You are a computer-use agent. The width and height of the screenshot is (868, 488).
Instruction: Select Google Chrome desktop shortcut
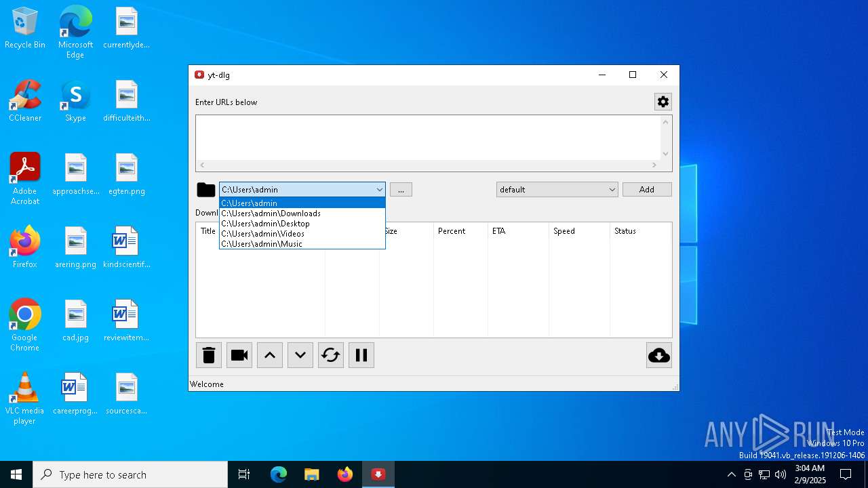[x=25, y=325]
